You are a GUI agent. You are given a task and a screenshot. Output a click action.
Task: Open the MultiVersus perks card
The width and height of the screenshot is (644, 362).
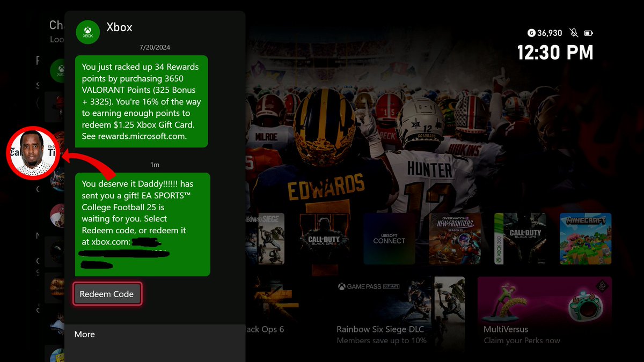[545, 313]
